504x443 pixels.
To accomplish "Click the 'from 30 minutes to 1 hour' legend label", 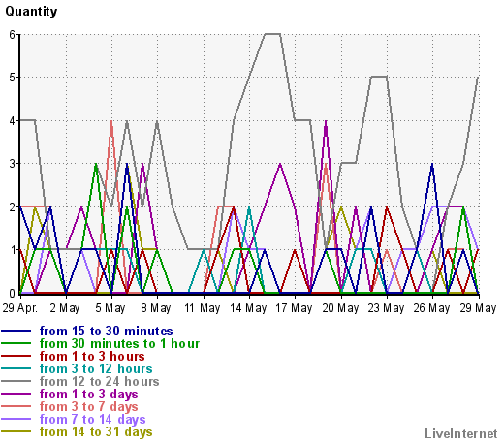I will click(119, 344).
